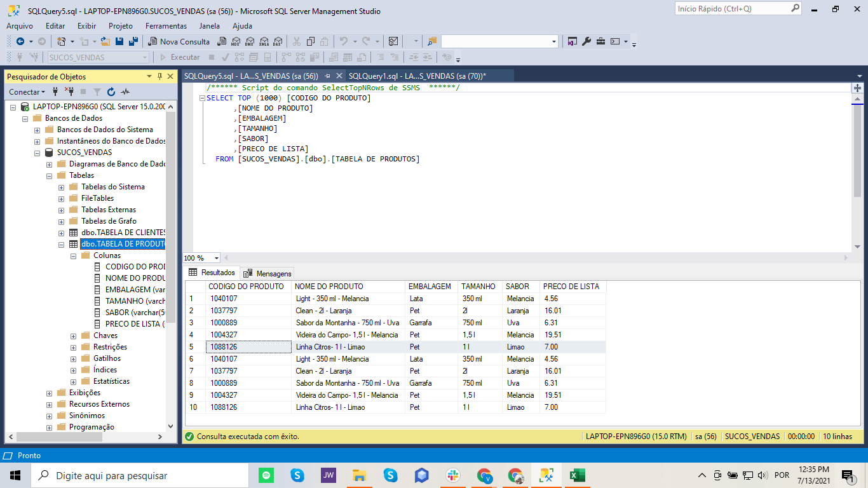
Task: Open the Arquivo menu
Action: click(x=20, y=26)
